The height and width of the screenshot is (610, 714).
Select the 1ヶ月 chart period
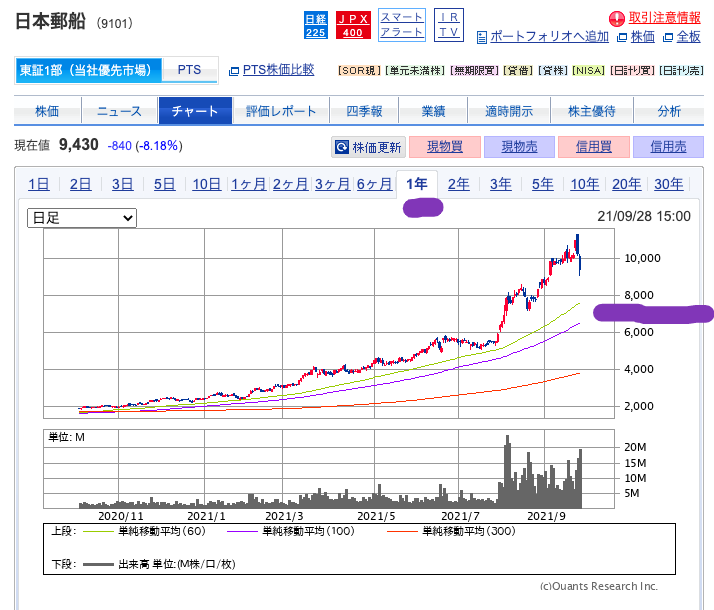pyautogui.click(x=249, y=184)
